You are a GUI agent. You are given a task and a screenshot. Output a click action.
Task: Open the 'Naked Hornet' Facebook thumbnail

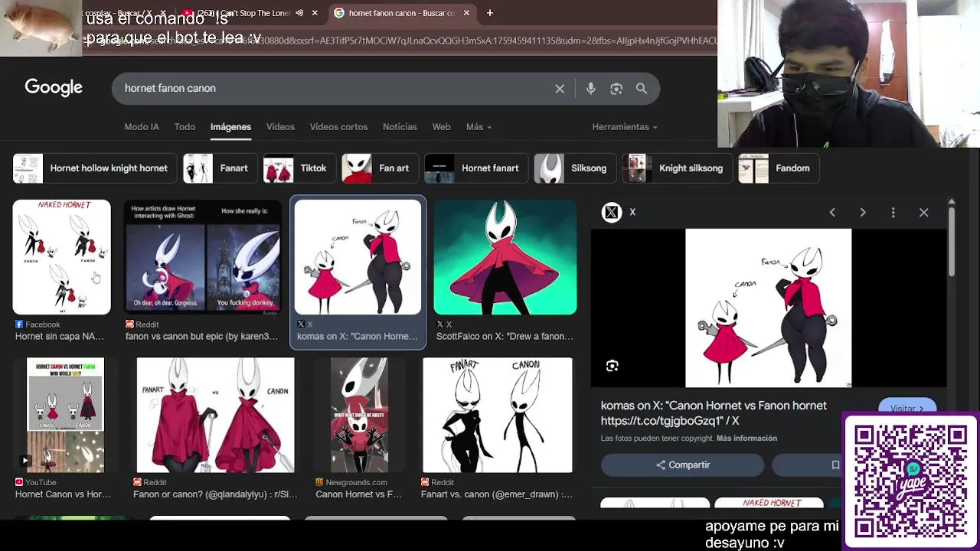click(61, 257)
